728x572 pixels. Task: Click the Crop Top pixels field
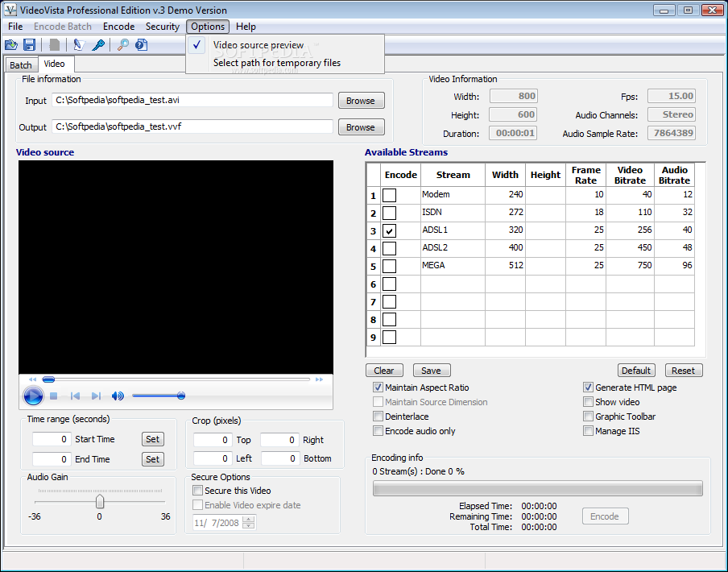point(213,440)
